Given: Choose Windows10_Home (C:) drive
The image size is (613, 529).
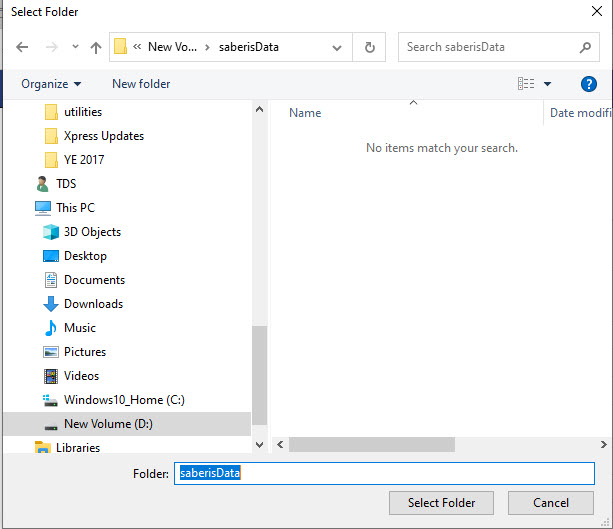Looking at the screenshot, I should coord(124,400).
